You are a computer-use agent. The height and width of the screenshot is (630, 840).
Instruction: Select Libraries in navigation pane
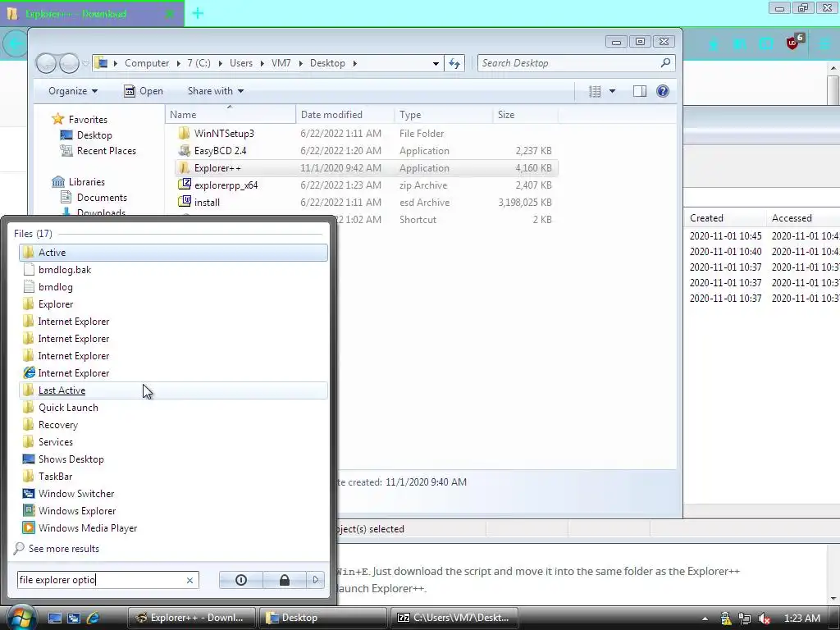[86, 181]
